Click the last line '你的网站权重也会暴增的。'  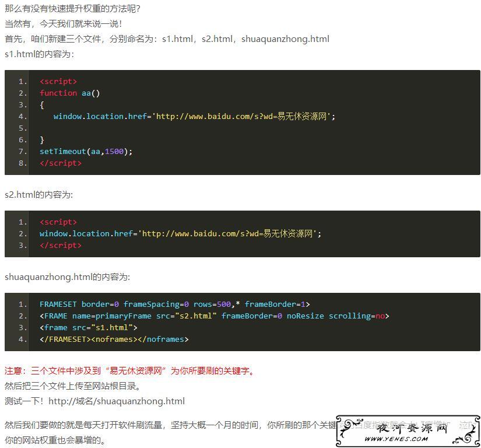55,440
